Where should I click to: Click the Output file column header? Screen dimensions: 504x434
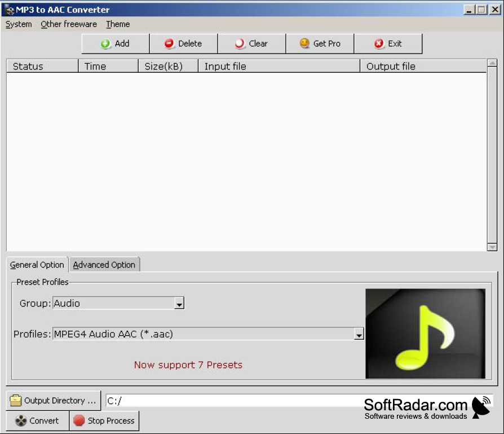pyautogui.click(x=423, y=66)
